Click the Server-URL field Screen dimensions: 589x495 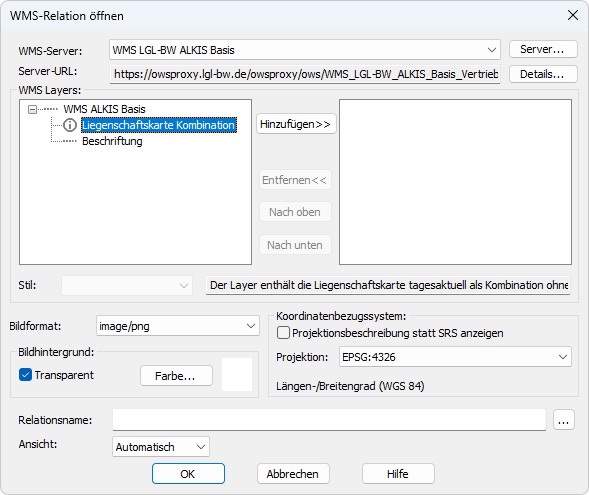click(305, 74)
